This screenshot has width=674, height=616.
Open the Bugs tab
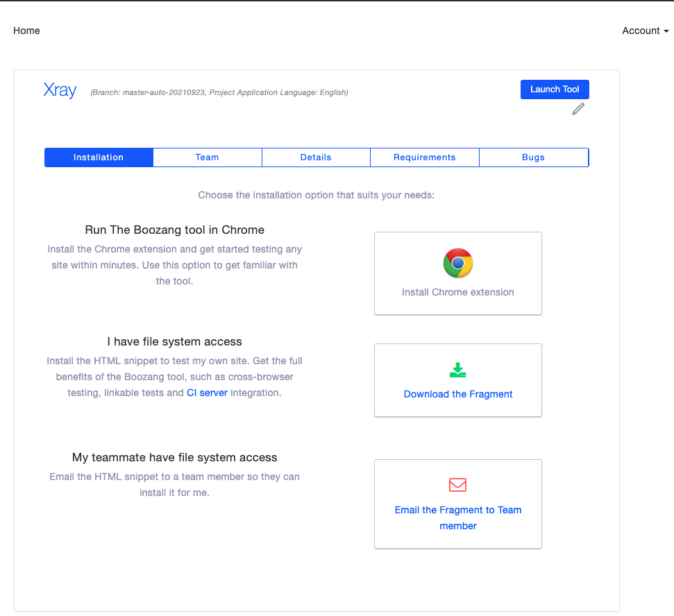tap(534, 157)
